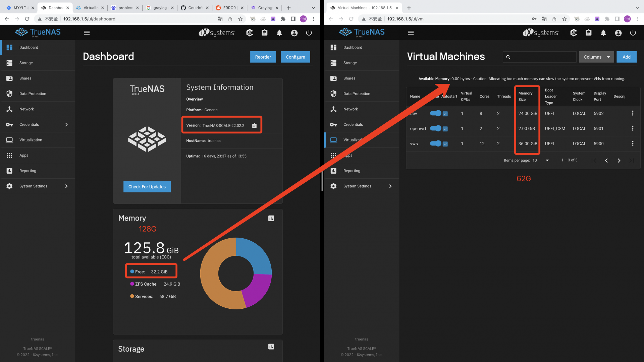
Task: Toggle the dev VM state switch
Action: coord(435,113)
